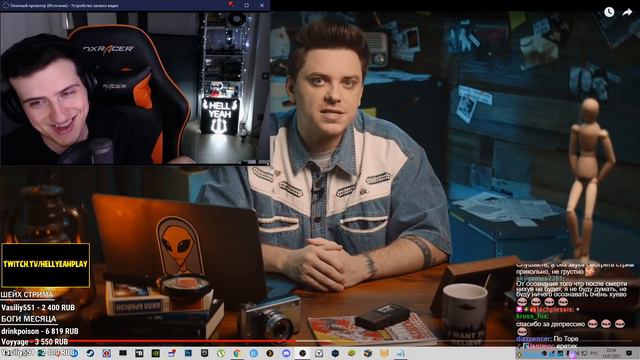Click the blue round icon after Chrome
This screenshot has height=360, width=640.
(253, 353)
